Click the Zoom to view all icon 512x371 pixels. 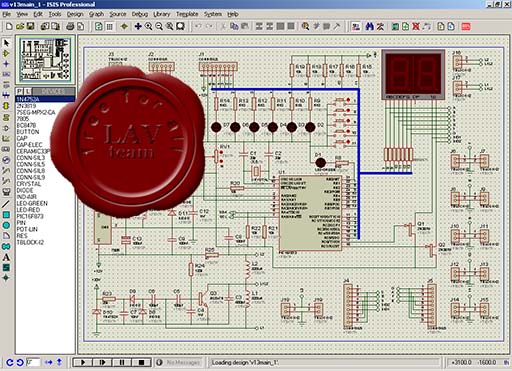point(170,26)
